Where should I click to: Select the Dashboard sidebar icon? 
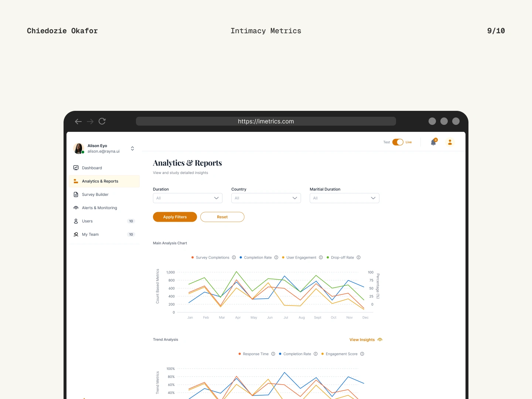tap(76, 168)
